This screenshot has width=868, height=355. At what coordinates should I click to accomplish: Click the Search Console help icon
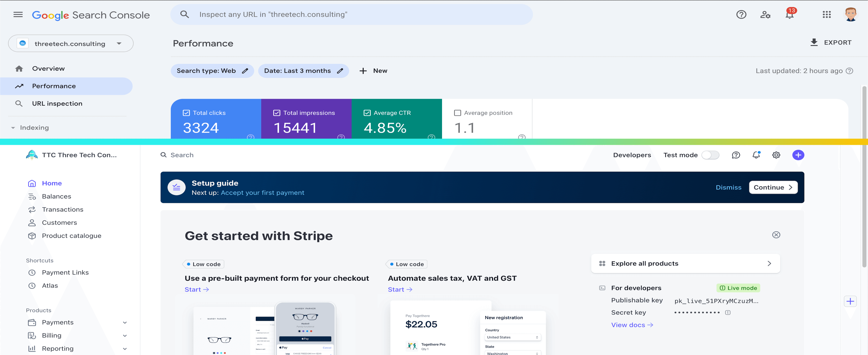(x=741, y=15)
